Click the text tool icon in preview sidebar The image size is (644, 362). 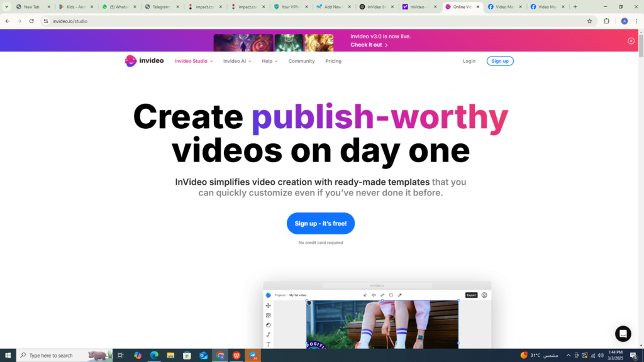pos(268,344)
